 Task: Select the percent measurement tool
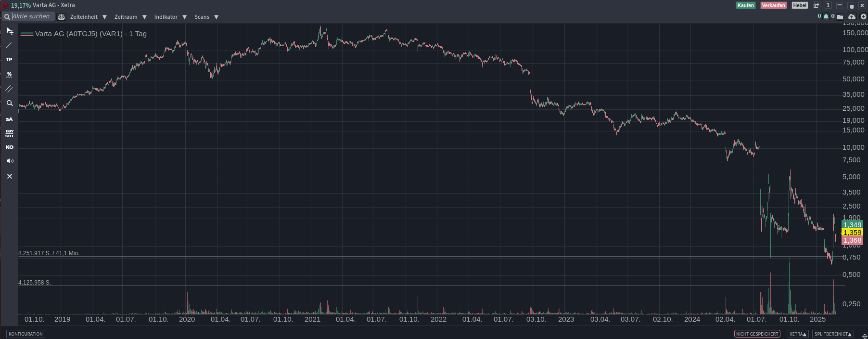(9, 74)
